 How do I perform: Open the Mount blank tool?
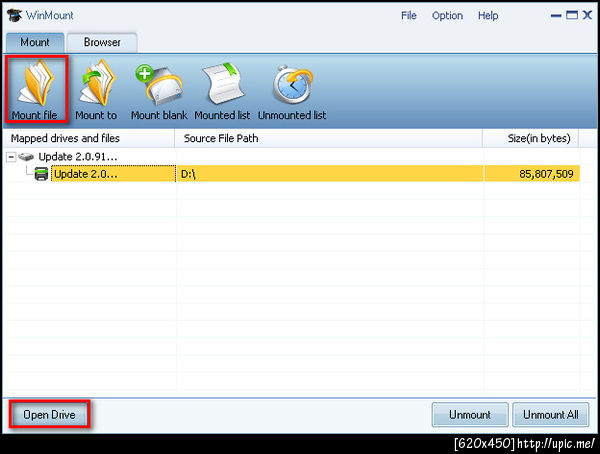[159, 91]
